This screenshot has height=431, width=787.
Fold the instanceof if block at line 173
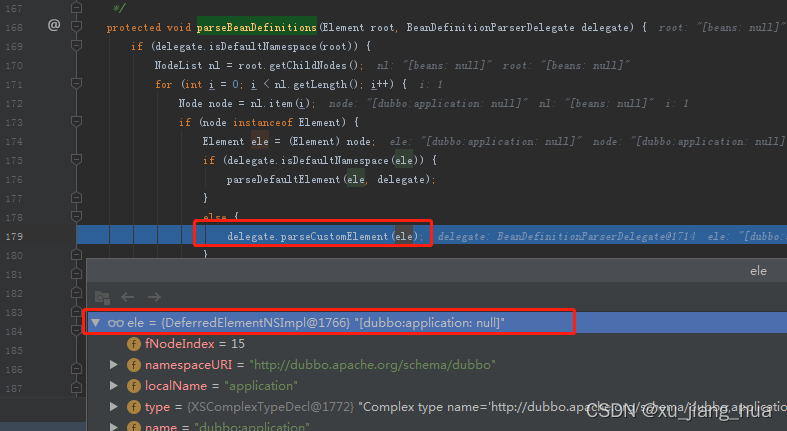pos(76,122)
